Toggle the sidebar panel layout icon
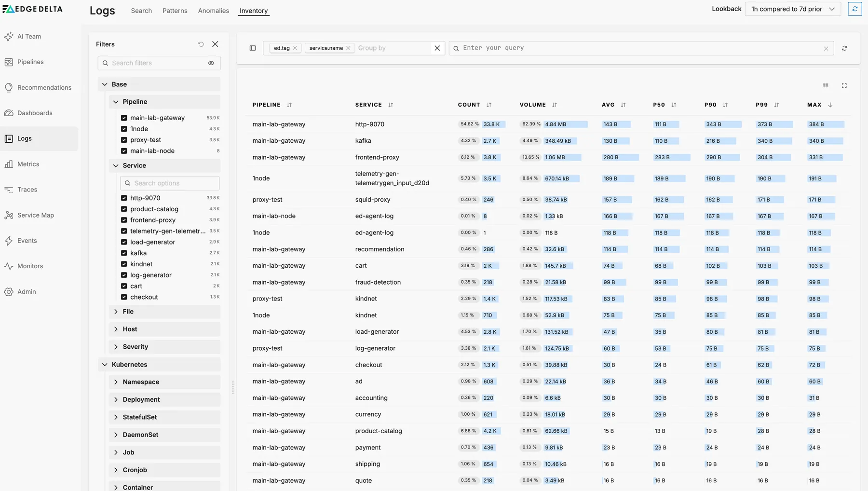Viewport: 868px width, 491px height. tap(253, 48)
